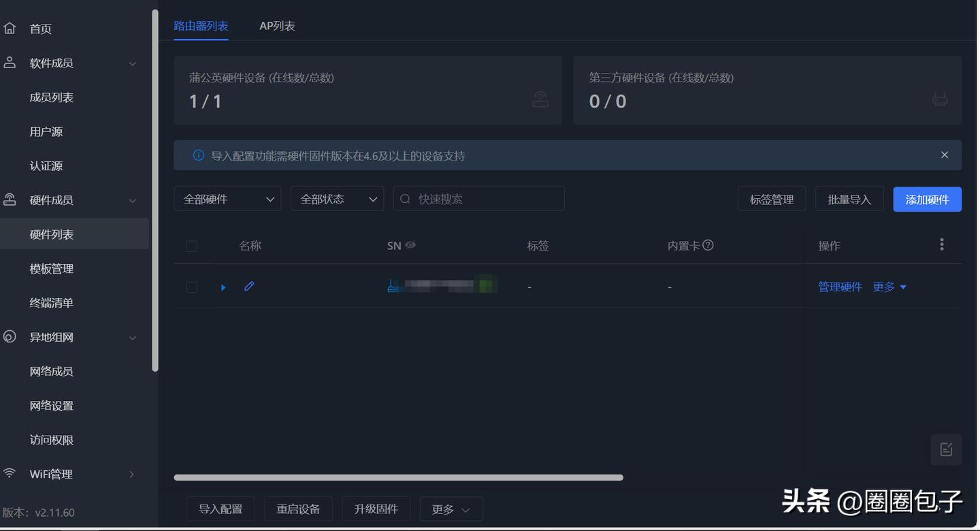Check the checkbox for the device row
The height and width of the screenshot is (531, 980).
191,287
